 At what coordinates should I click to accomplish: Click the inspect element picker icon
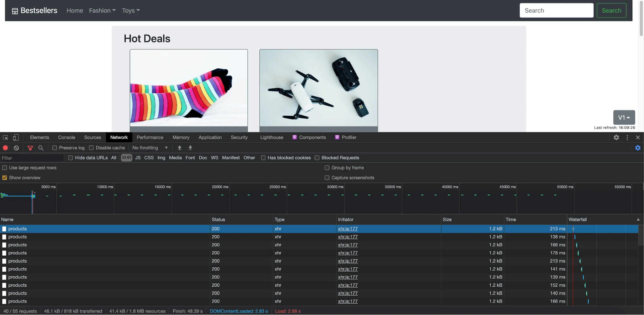5,138
